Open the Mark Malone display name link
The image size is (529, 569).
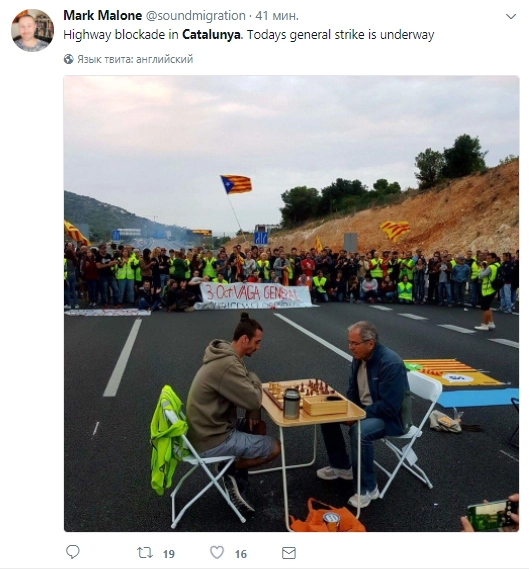(x=102, y=16)
